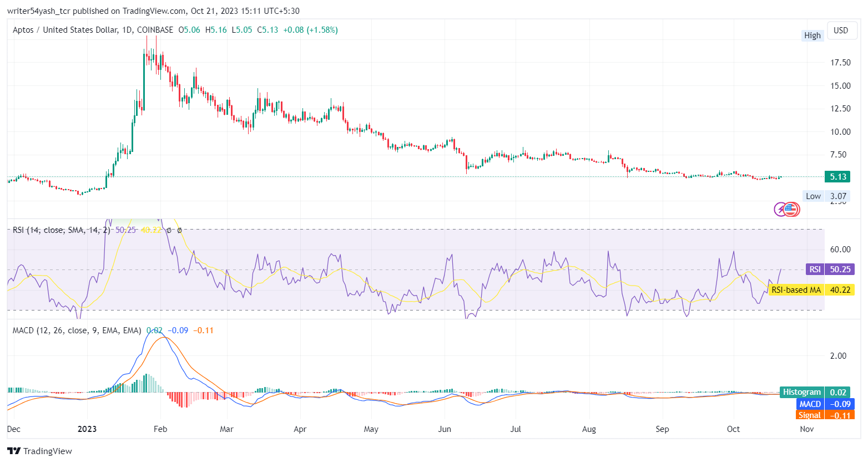Click the green Histogram 0.02 tag
This screenshot has height=463, width=868.
click(815, 393)
